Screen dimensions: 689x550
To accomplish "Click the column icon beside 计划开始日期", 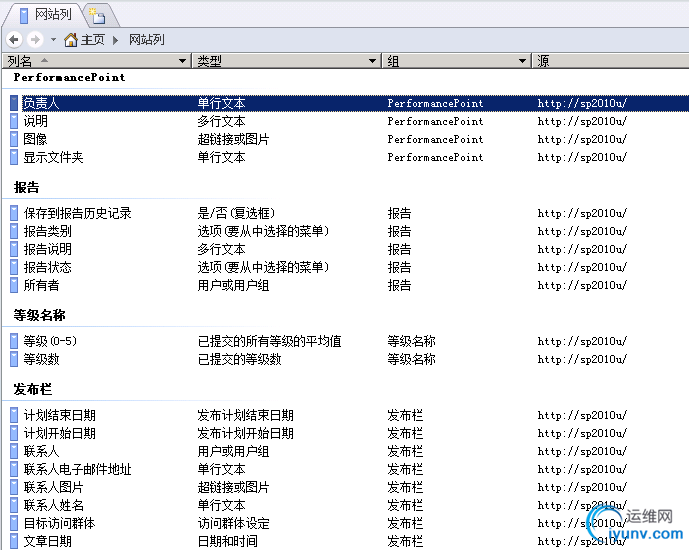I will tap(15, 433).
